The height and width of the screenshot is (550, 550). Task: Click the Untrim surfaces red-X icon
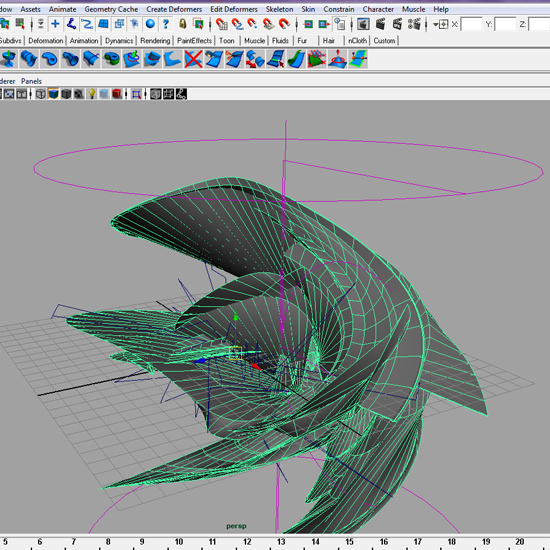[x=193, y=59]
